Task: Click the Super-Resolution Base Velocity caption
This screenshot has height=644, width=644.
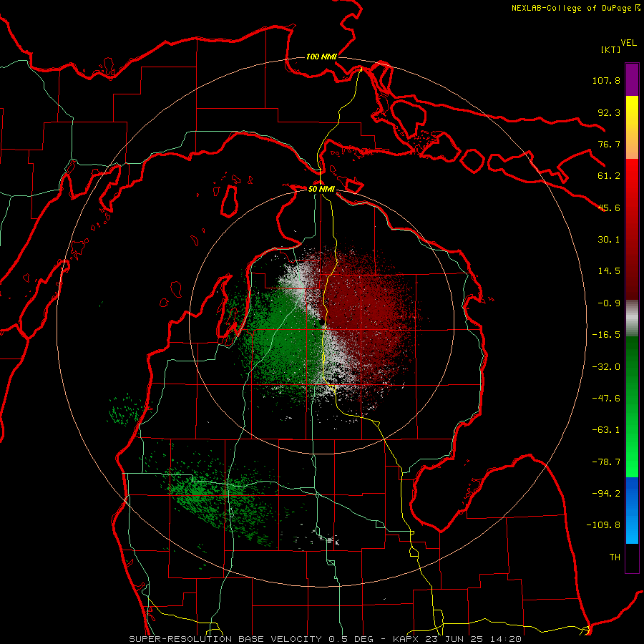Action: click(x=326, y=639)
